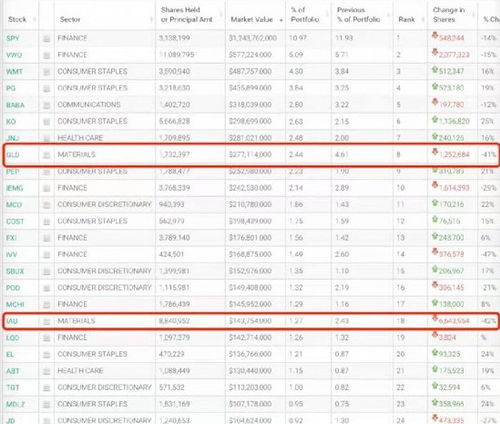Image resolution: width=500 pixels, height=424 pixels.
Task: Open the row icon in the IAU row
Action: pyautogui.click(x=47, y=321)
